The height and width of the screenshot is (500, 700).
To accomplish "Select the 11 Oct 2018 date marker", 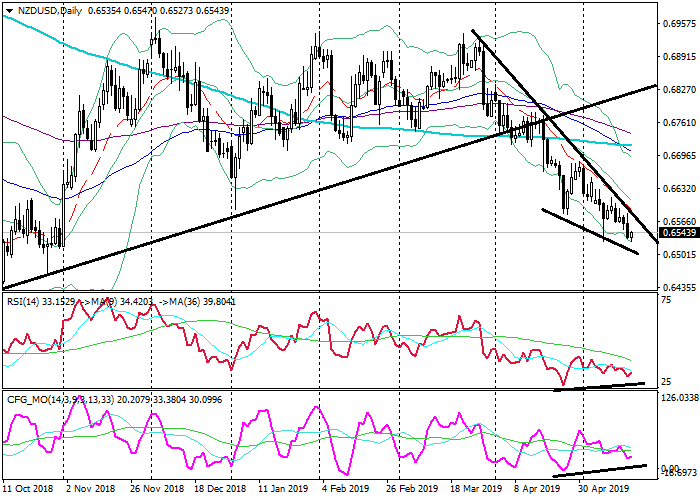I will coord(29,492).
